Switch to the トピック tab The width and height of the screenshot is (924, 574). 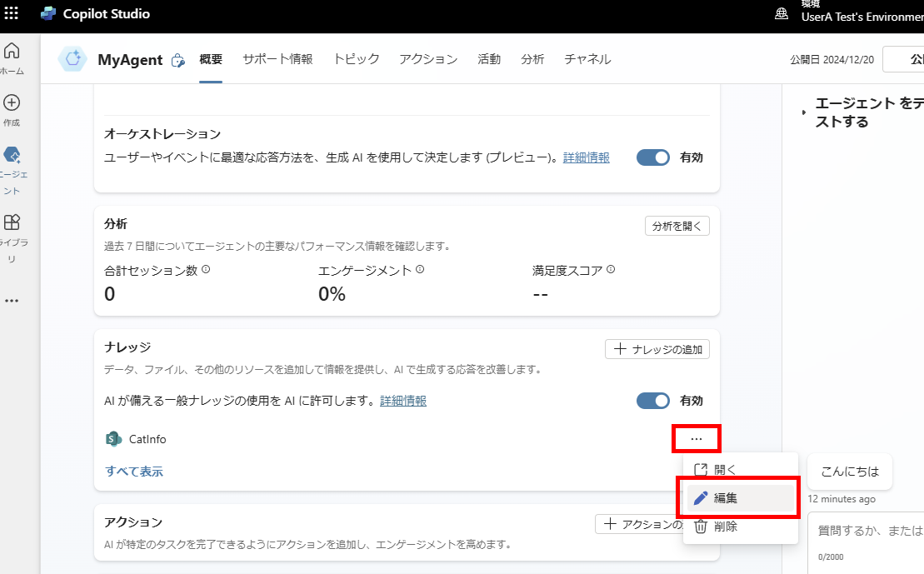coord(356,59)
